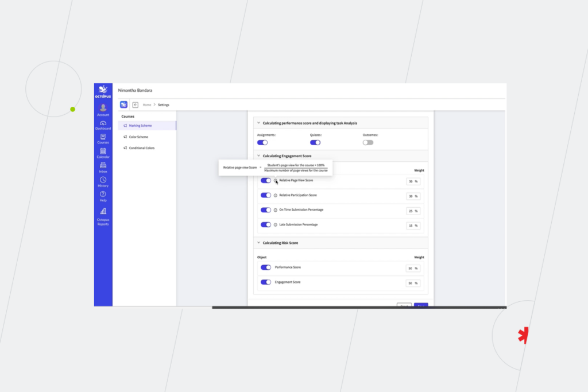588x392 pixels.
Task: Disable the Assignments toggle
Action: [262, 142]
